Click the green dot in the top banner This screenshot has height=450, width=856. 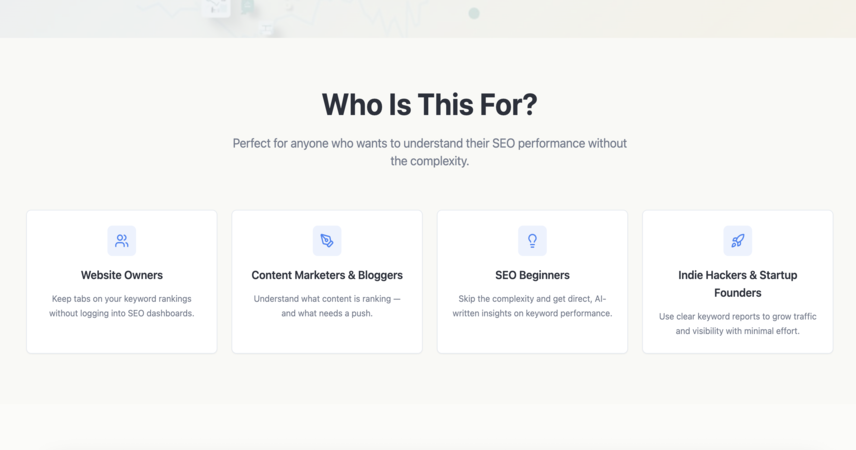pyautogui.click(x=474, y=13)
